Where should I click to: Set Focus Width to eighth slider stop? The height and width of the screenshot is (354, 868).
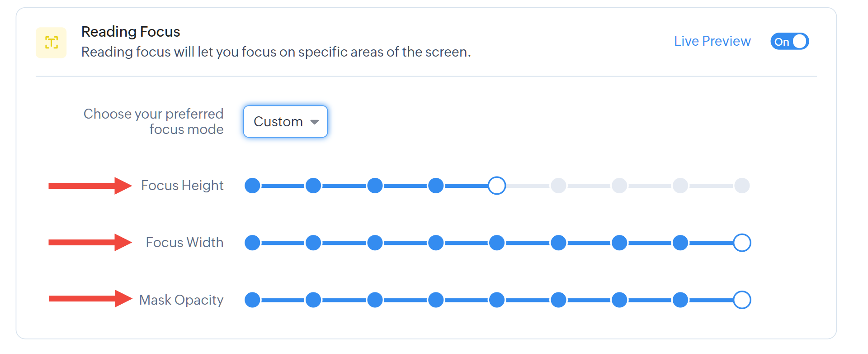[680, 243]
